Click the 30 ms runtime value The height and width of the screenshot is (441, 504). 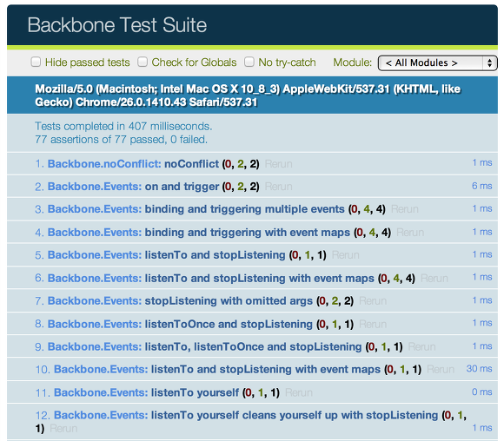(479, 368)
